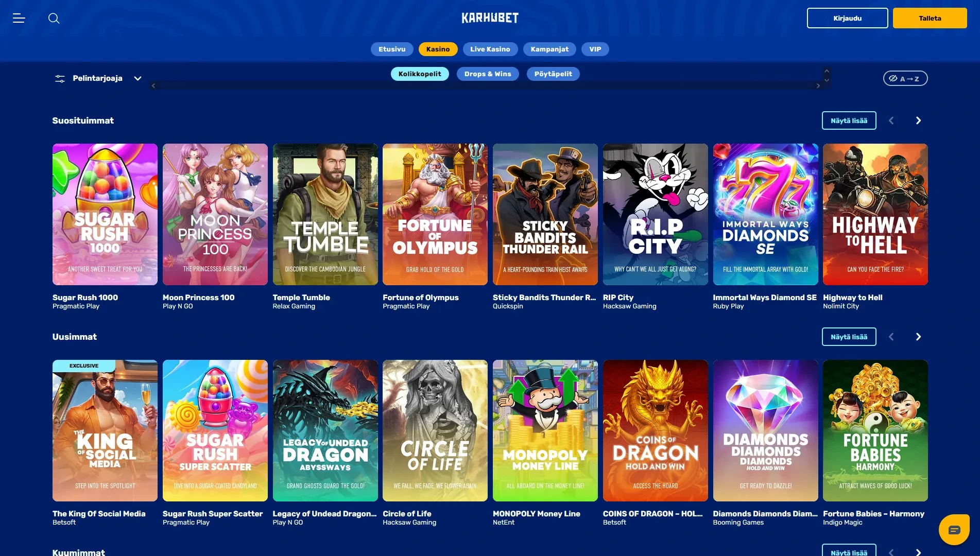980x556 pixels.
Task: Open Diamonds Diamonds Diamonds thumbnail
Action: click(765, 430)
